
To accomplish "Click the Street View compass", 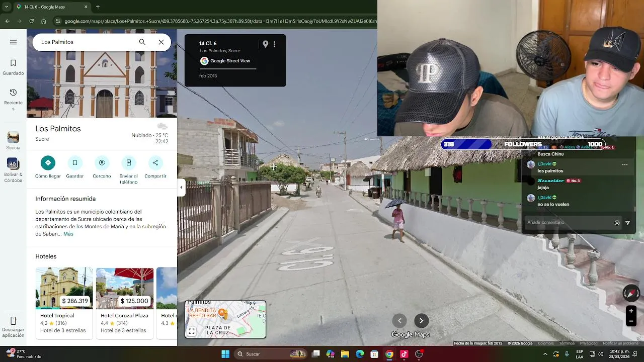I will point(631,293).
